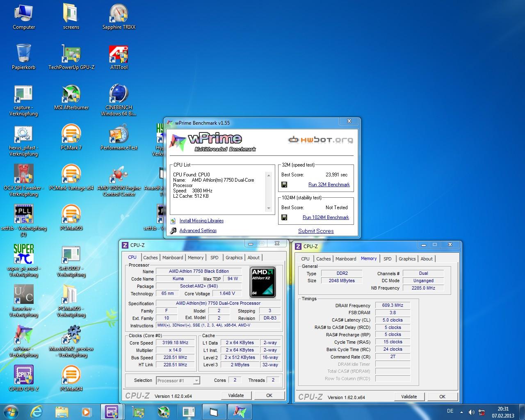The height and width of the screenshot is (420, 525).
Task: Click Run 1024M Benchmark link
Action: [326, 217]
